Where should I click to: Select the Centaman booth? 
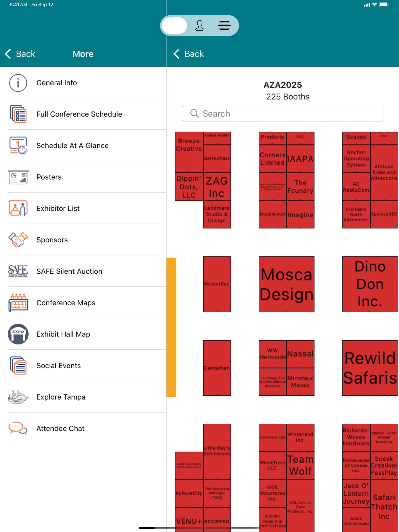click(217, 368)
